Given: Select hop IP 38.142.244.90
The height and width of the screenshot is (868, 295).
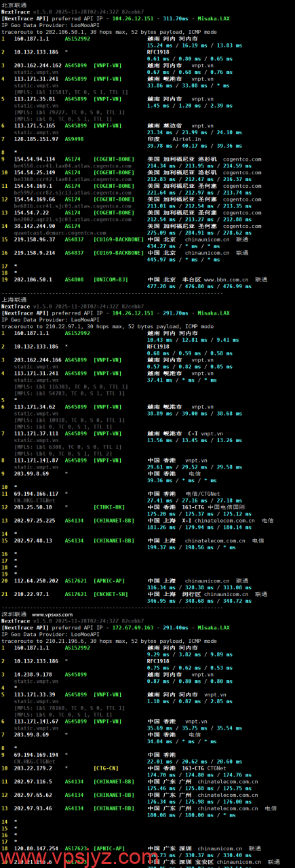Looking at the screenshot, I should (x=35, y=226).
